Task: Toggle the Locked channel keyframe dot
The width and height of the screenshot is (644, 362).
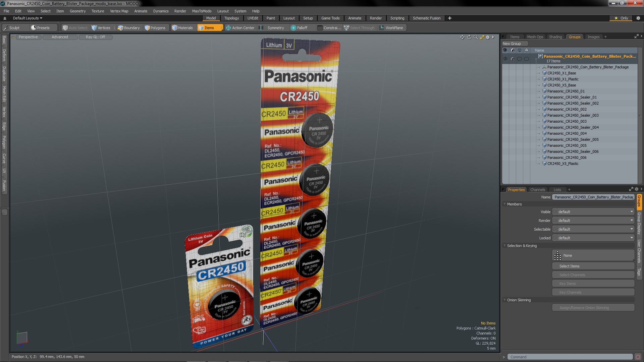Action: coord(554,238)
